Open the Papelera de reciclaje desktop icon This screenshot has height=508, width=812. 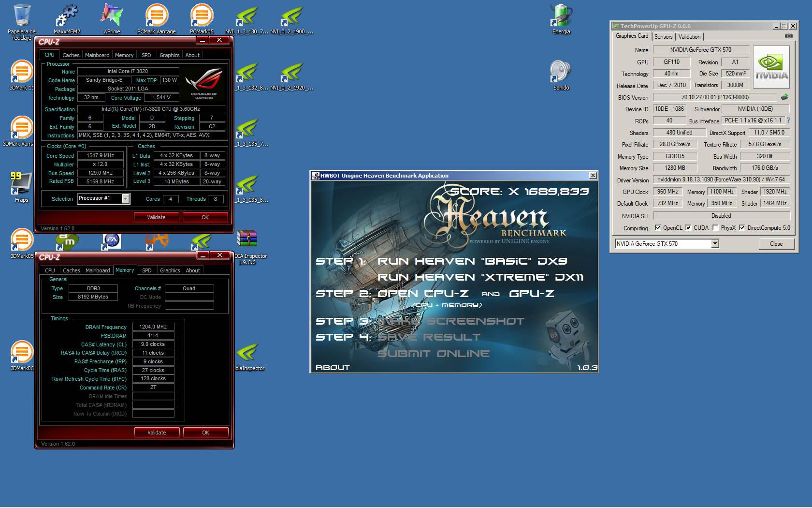coord(21,21)
